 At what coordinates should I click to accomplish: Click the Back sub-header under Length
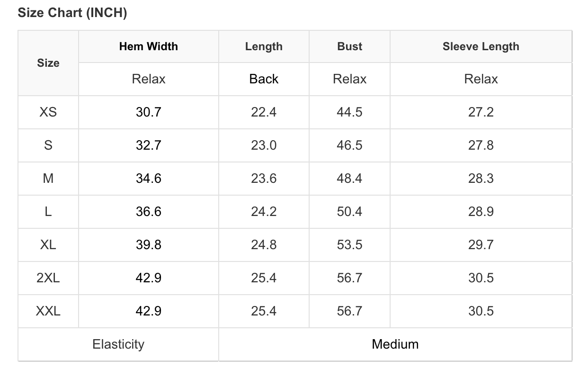[x=264, y=79]
